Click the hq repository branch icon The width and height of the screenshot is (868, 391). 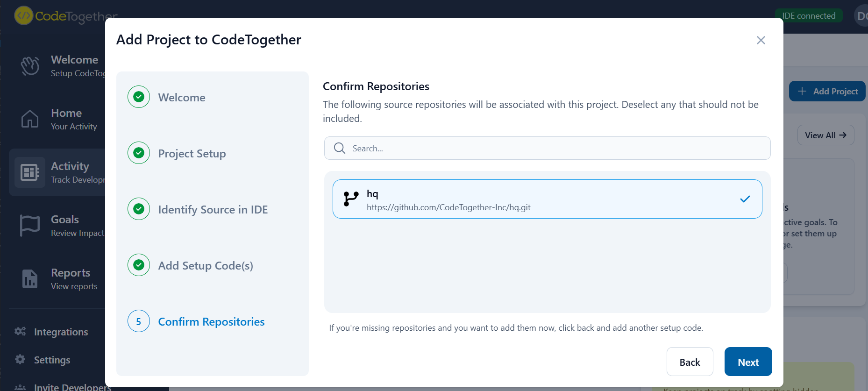click(351, 199)
